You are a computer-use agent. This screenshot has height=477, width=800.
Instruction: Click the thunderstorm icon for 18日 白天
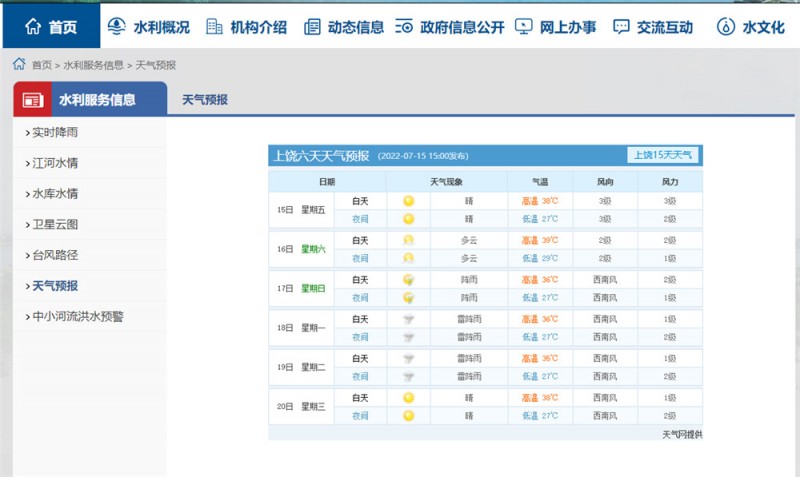pyautogui.click(x=408, y=319)
